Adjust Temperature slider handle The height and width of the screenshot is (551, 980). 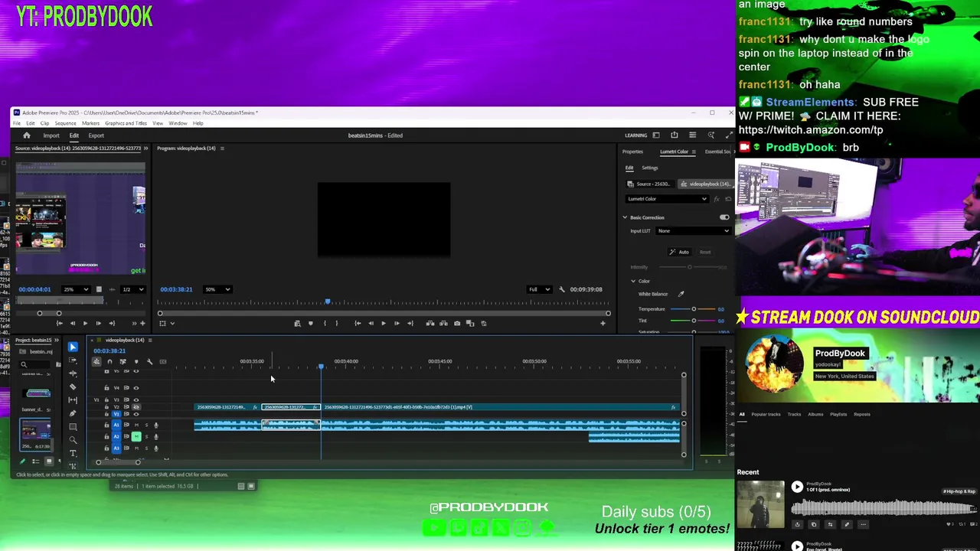694,309
